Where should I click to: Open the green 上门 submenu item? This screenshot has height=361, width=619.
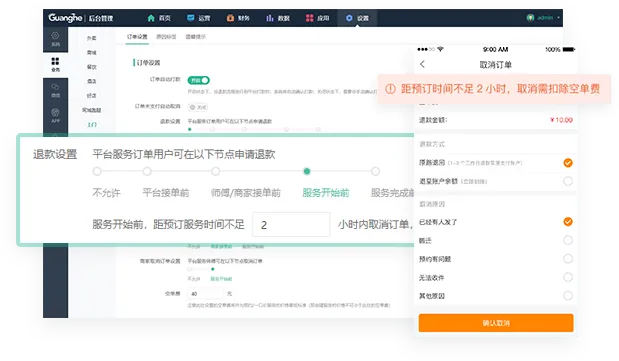92,125
